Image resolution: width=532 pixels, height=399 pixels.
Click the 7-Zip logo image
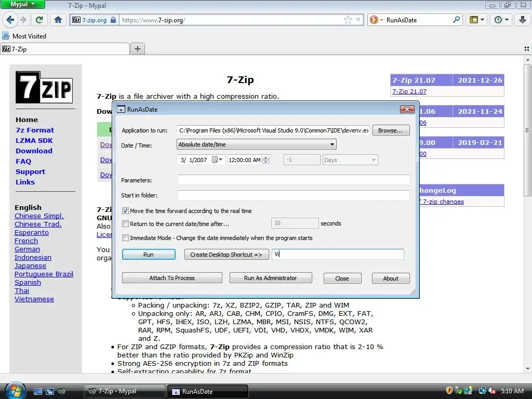[x=44, y=87]
